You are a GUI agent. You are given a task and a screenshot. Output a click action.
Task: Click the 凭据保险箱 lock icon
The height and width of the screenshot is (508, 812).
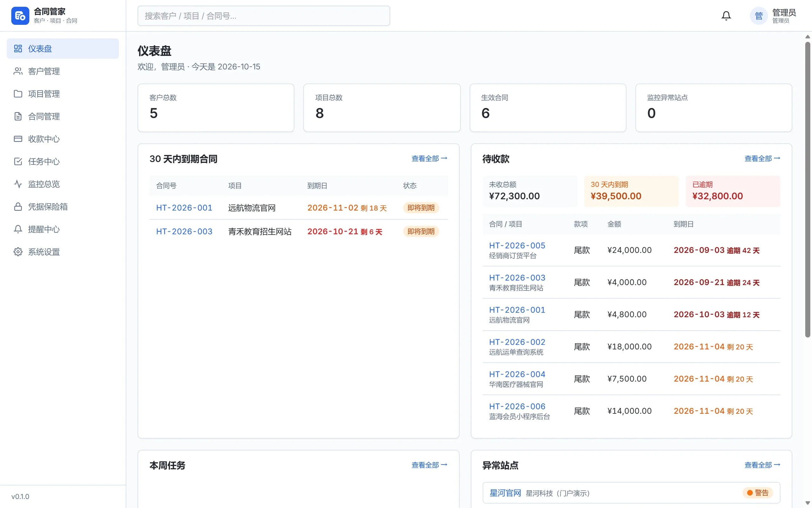[18, 207]
